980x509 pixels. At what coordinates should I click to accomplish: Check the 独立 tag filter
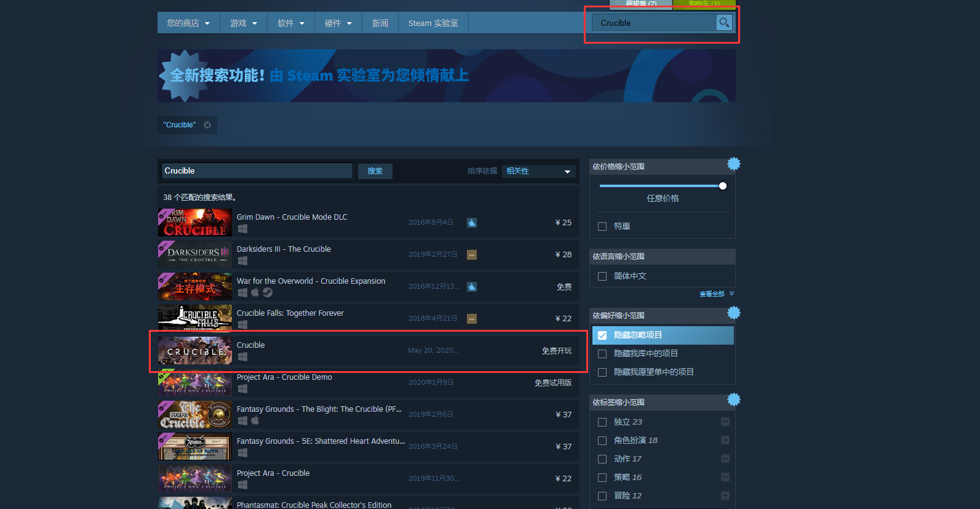click(602, 422)
